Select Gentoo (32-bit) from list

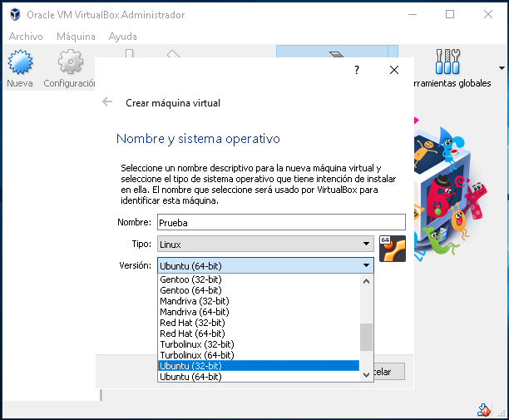click(259, 279)
